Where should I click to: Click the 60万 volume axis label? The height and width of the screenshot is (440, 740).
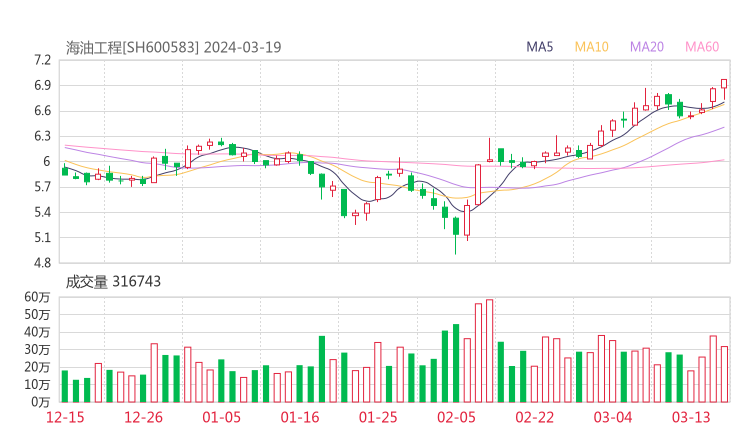click(37, 297)
